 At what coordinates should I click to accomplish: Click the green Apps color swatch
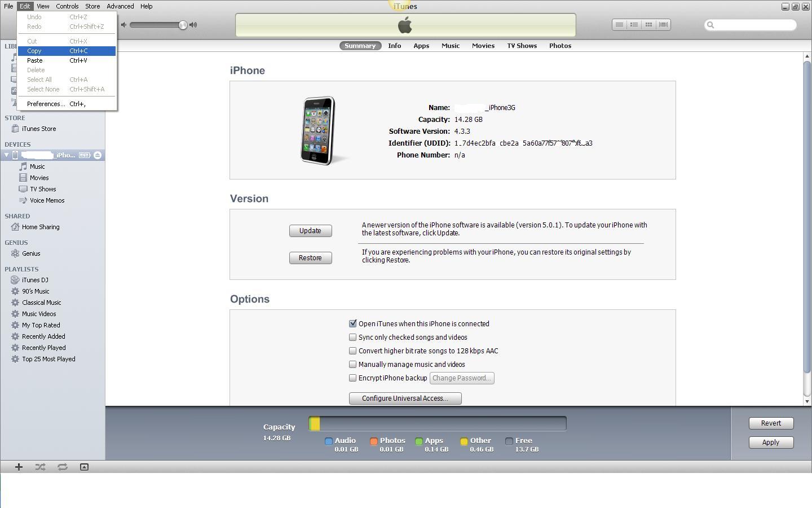coord(419,441)
